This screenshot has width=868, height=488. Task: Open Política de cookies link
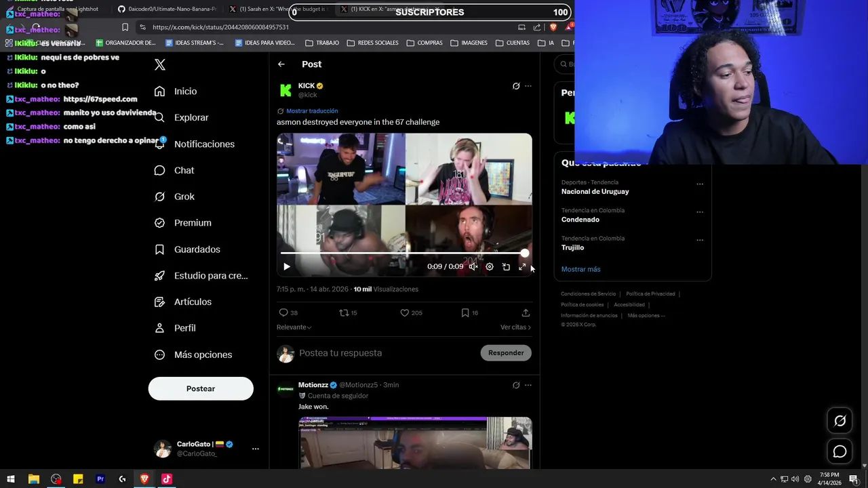[x=583, y=305]
